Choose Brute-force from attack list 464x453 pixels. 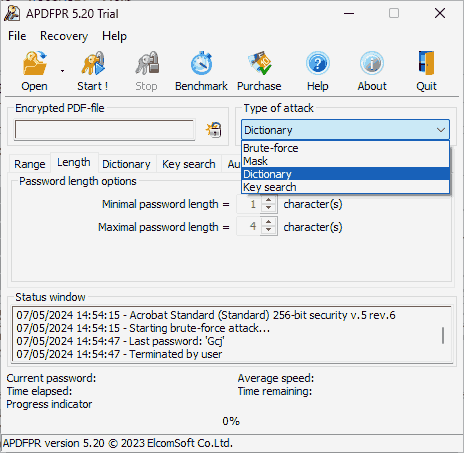(345, 148)
